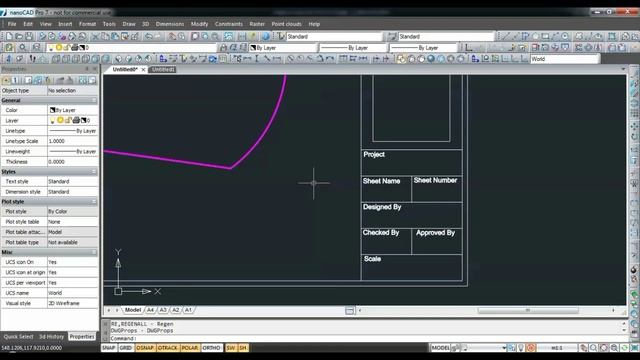Close the Untitled0 document tab

coord(143,70)
